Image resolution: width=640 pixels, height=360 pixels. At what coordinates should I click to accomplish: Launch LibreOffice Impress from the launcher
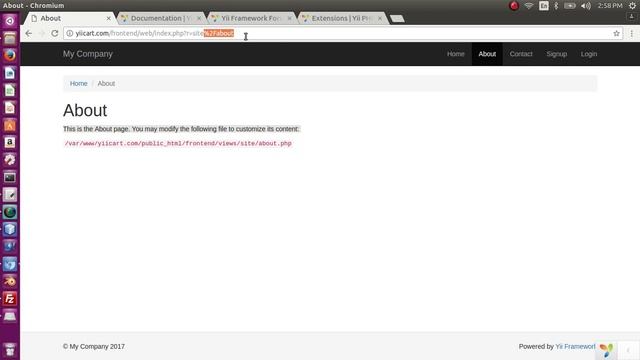(10, 108)
